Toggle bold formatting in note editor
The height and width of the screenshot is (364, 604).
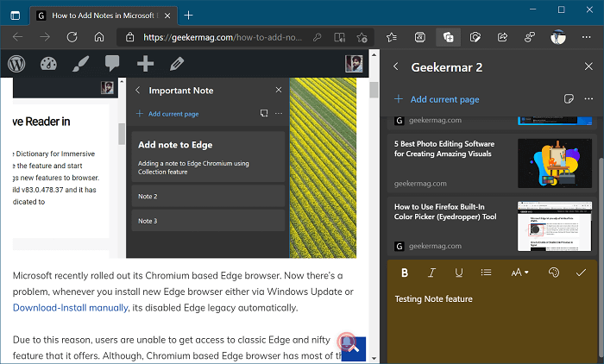[x=405, y=273]
